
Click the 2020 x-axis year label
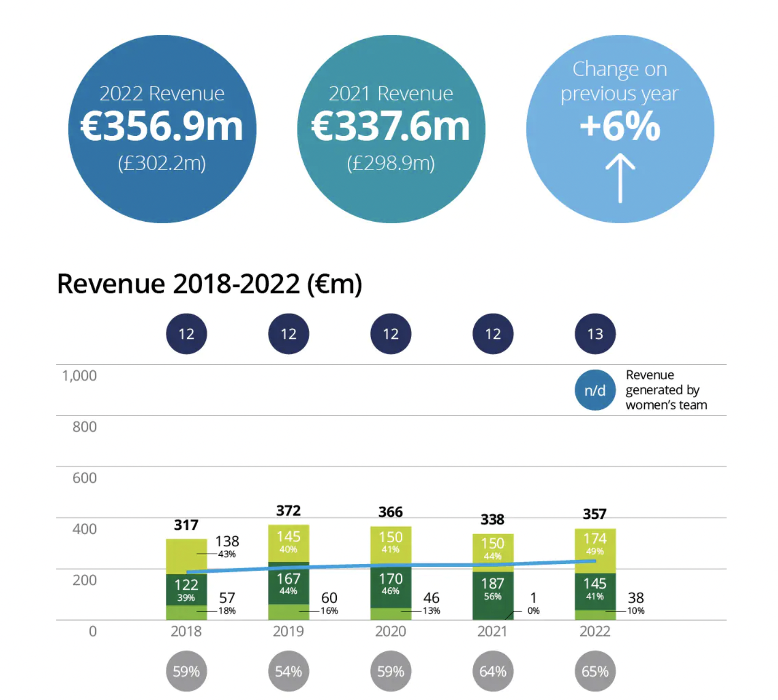pos(391,632)
